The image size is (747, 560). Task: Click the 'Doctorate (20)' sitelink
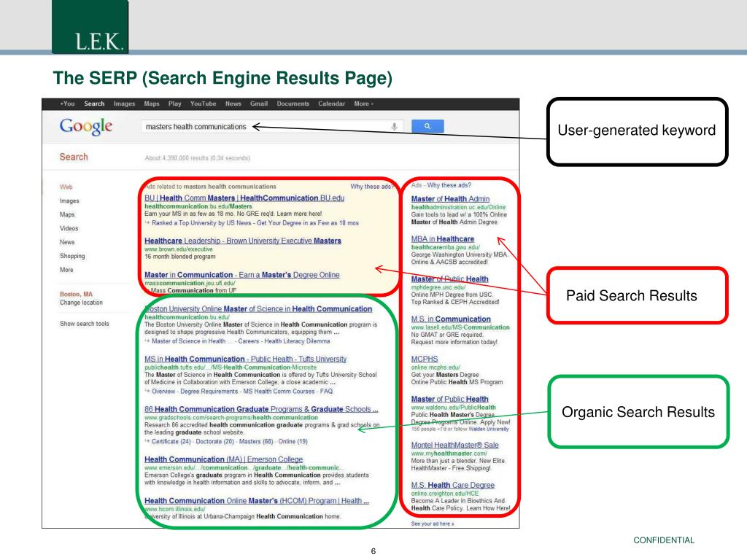pyautogui.click(x=215, y=441)
